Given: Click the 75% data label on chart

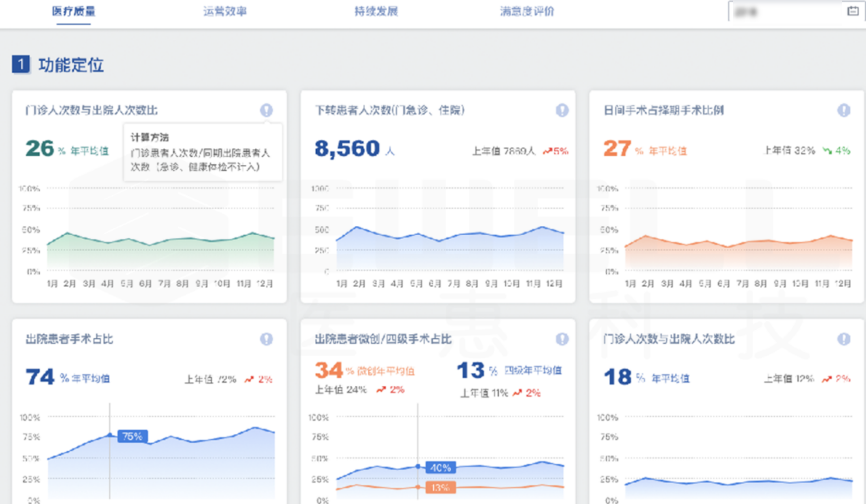Looking at the screenshot, I should pos(132,436).
